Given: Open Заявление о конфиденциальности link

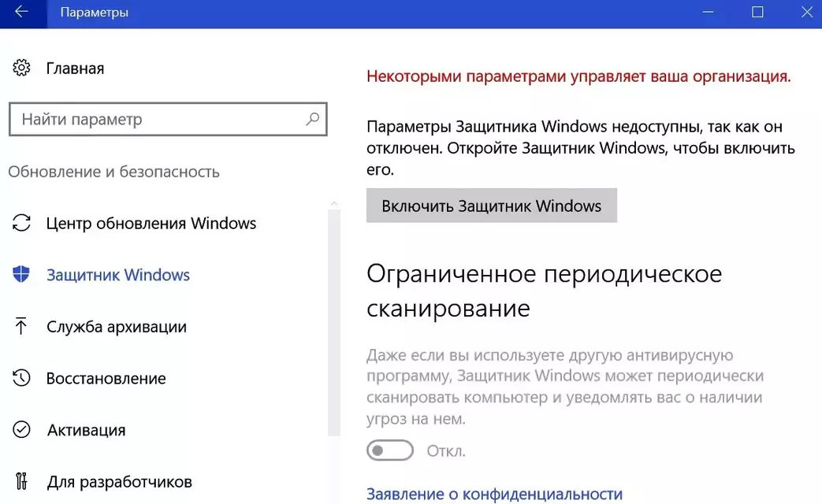Looking at the screenshot, I should pos(494,494).
